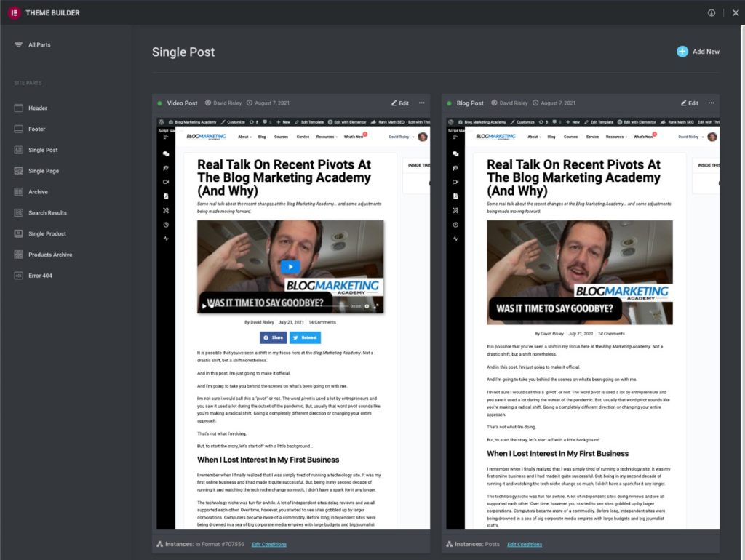Click Blog Post date August 7, 2021
This screenshot has height=560, width=745.
pyautogui.click(x=558, y=103)
